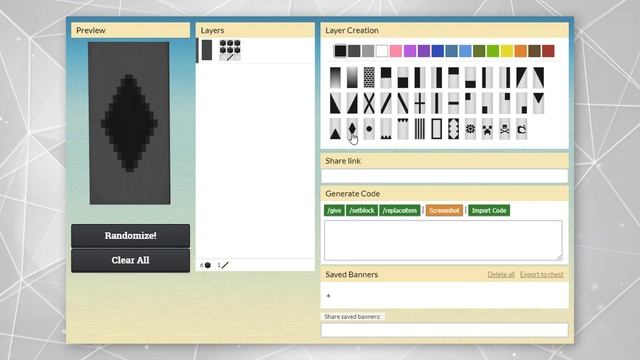Pick the top indented sawtooth pattern
The height and width of the screenshot is (360, 640).
coord(403,129)
